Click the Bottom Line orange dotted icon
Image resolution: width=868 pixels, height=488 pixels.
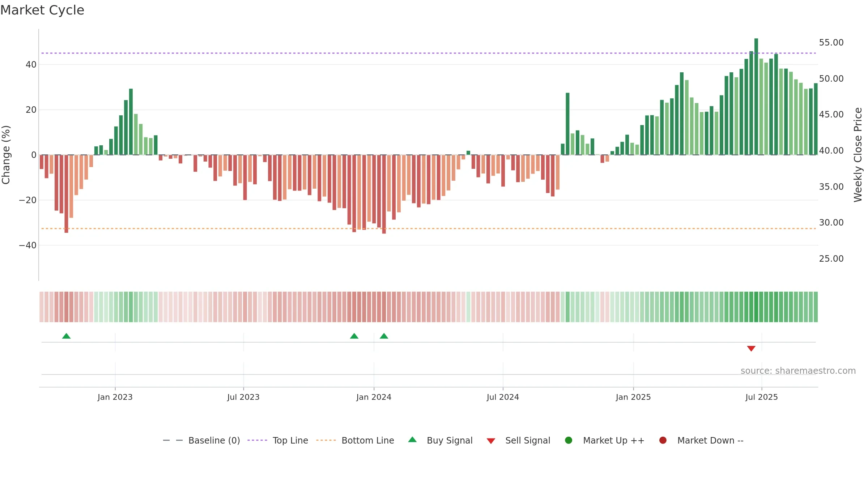[326, 440]
